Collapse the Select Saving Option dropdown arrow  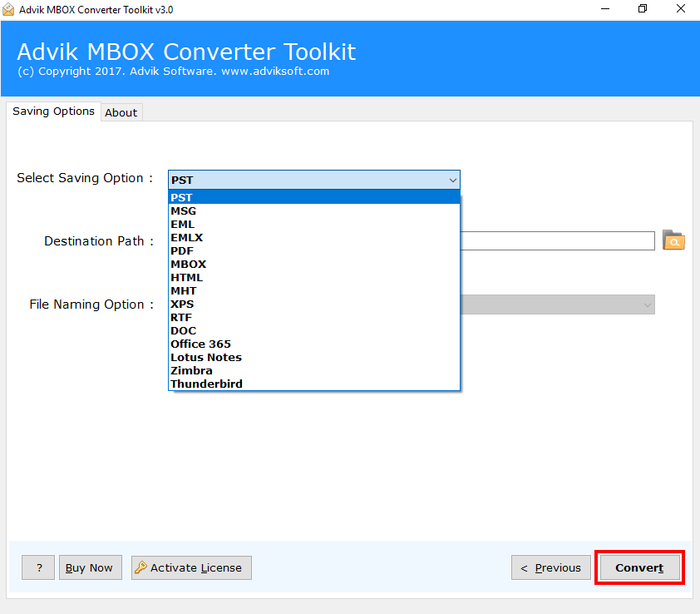452,180
